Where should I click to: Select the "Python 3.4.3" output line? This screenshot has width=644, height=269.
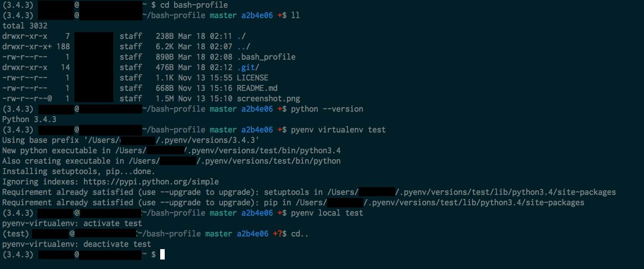(29, 119)
